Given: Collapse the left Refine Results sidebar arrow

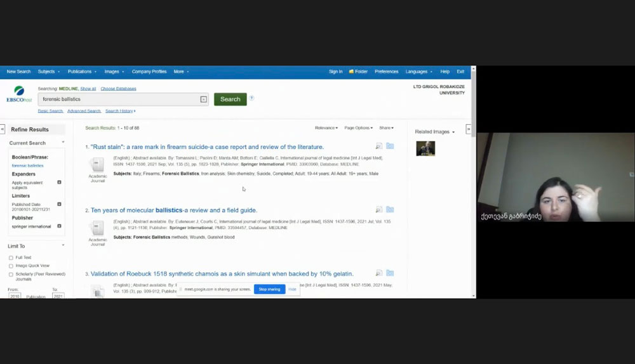Looking at the screenshot, I should (3, 129).
